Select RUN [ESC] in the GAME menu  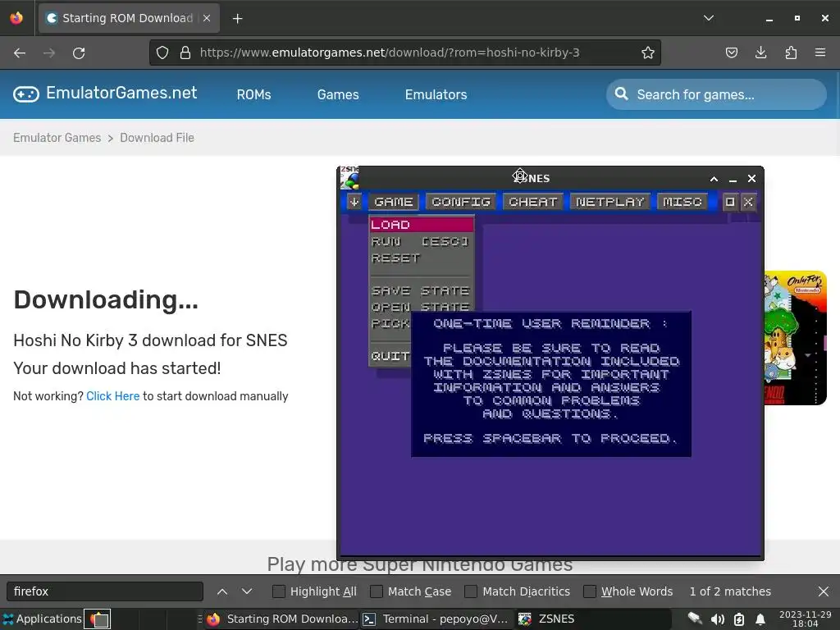(x=421, y=242)
